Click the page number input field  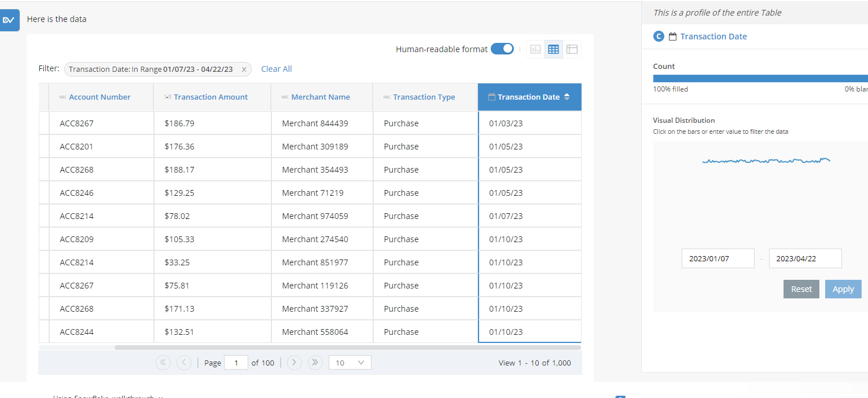point(236,363)
